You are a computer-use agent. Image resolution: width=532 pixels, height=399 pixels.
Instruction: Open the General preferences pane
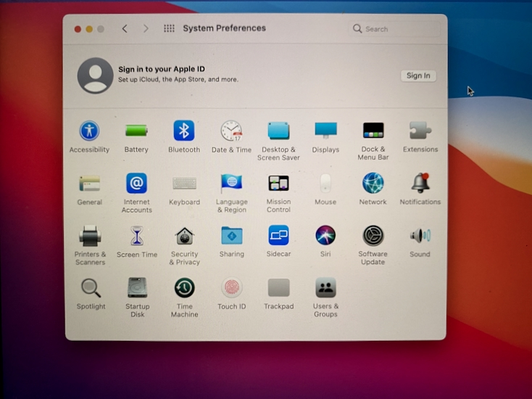tap(90, 184)
